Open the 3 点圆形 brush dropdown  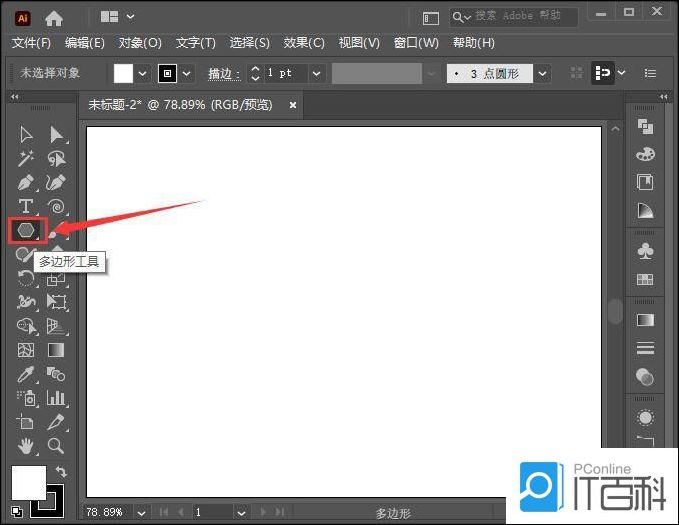[542, 74]
